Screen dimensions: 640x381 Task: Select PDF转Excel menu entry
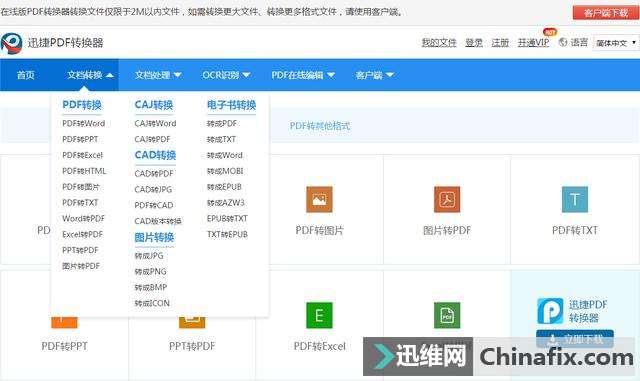[x=82, y=155]
